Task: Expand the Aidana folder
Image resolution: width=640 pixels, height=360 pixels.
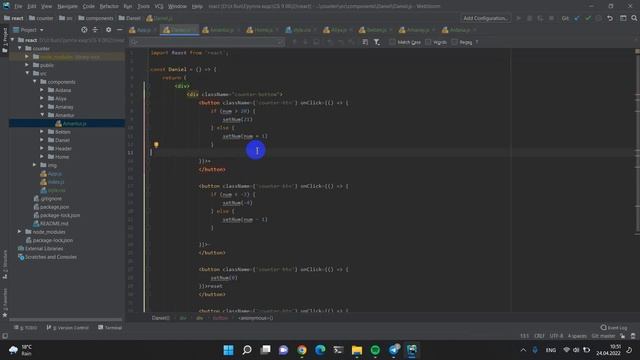Action: (42, 90)
